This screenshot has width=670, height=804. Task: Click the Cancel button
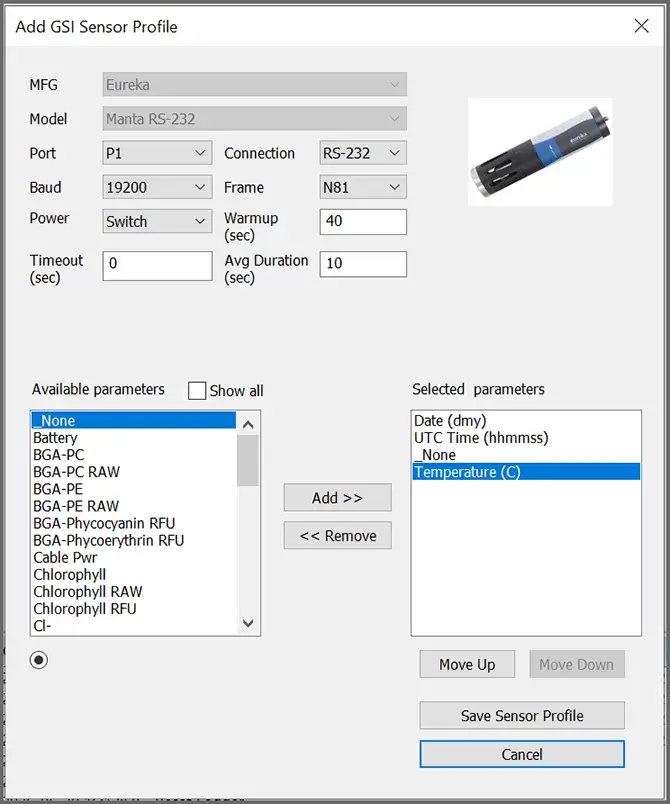point(522,754)
